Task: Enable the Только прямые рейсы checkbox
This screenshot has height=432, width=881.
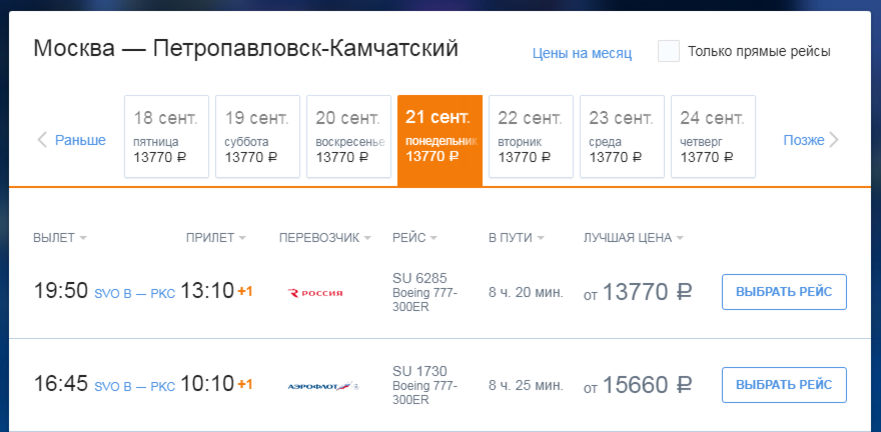Action: tap(669, 51)
